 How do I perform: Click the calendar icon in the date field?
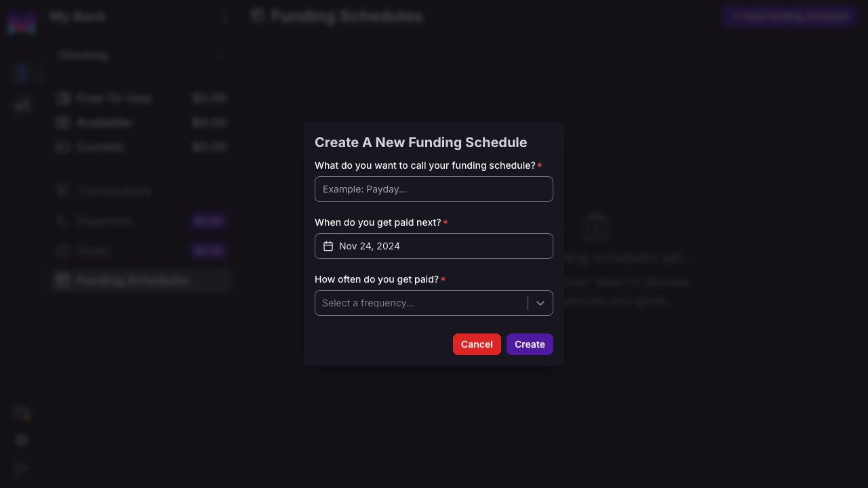tap(328, 246)
